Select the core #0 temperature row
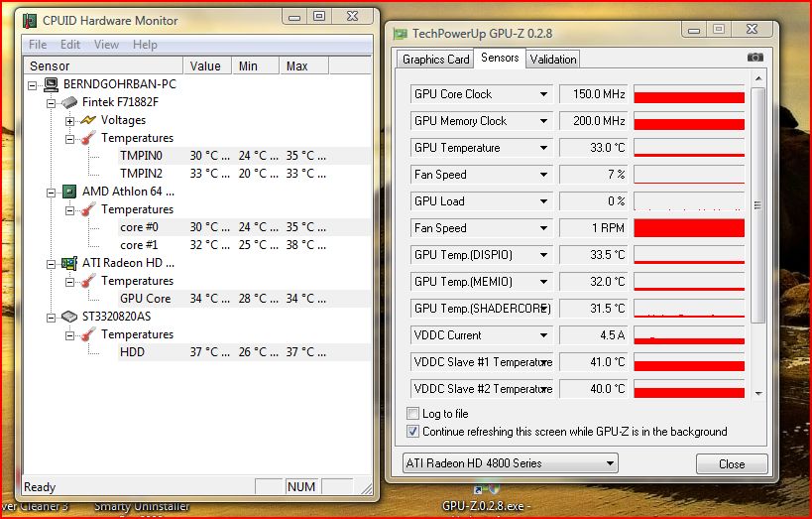 [x=245, y=227]
